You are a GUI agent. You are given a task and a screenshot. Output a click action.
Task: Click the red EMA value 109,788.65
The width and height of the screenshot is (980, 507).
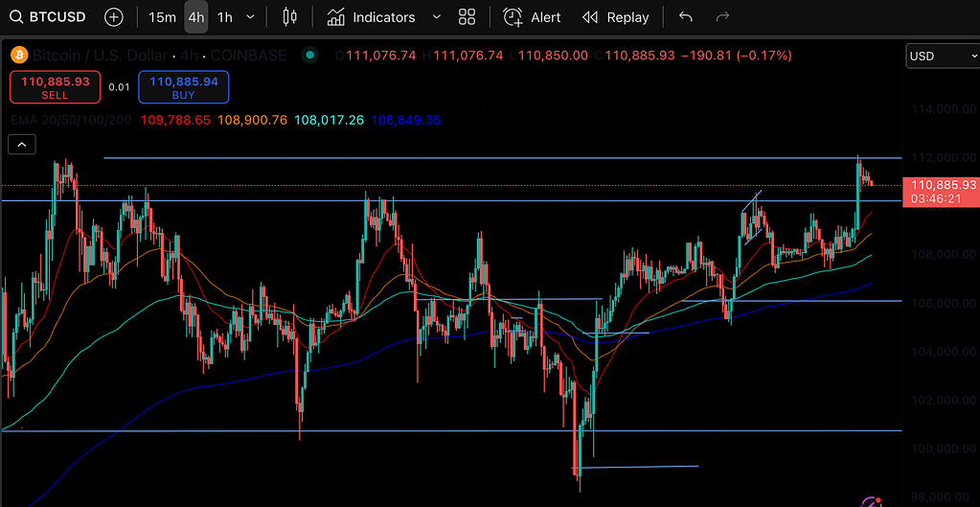175,120
